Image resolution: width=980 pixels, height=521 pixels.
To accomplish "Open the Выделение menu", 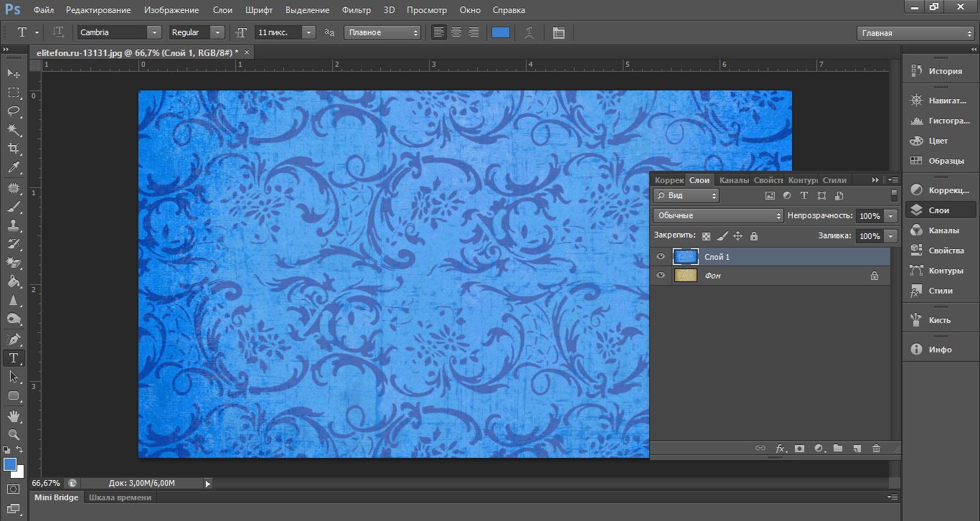I will (x=307, y=10).
